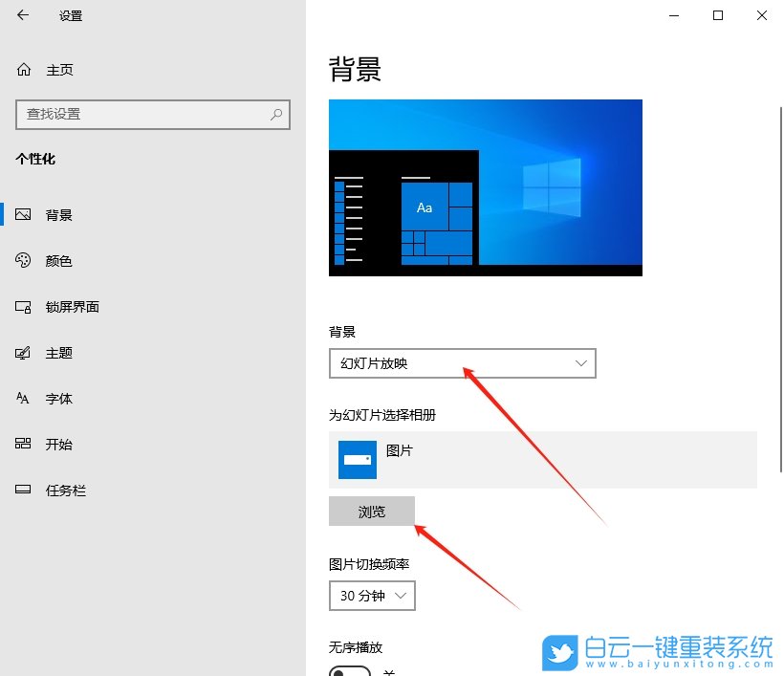This screenshot has height=676, width=784.
Task: Click the search magnifier in 查找设置
Action: pos(275,115)
